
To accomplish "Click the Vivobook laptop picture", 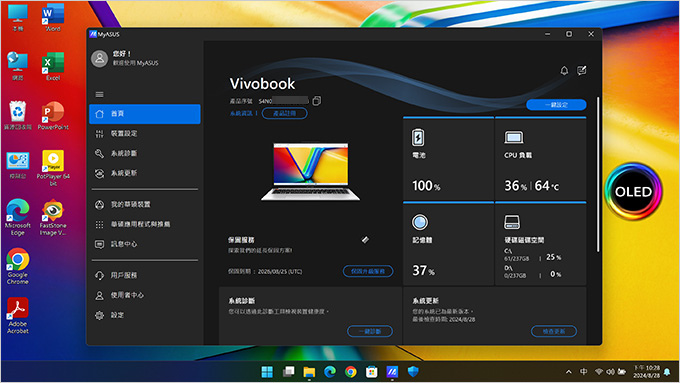I will pyautogui.click(x=311, y=171).
